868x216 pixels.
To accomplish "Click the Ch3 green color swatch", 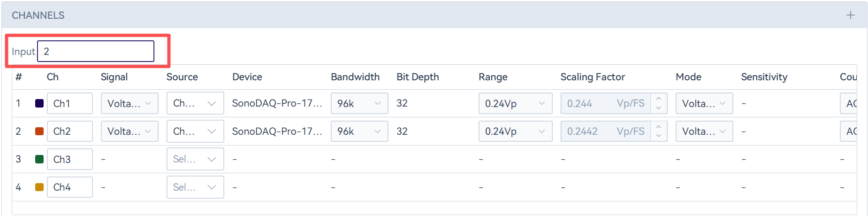I will [39, 159].
